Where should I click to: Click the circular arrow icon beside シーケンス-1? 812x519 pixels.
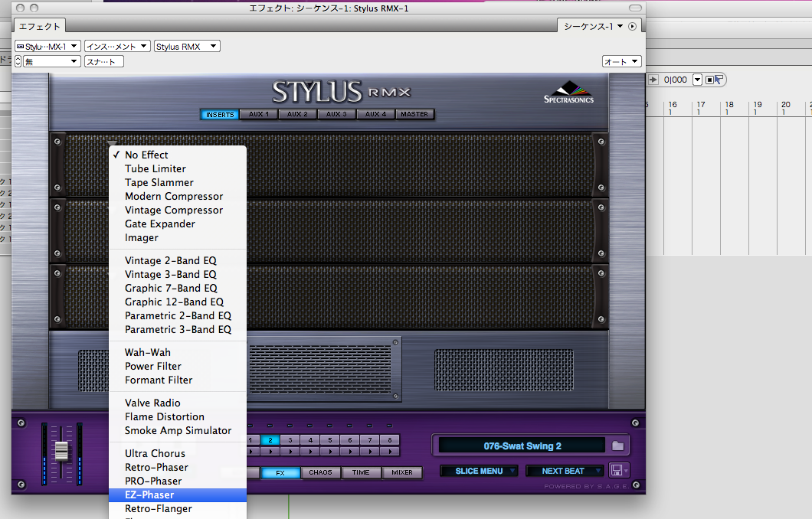pos(632,26)
